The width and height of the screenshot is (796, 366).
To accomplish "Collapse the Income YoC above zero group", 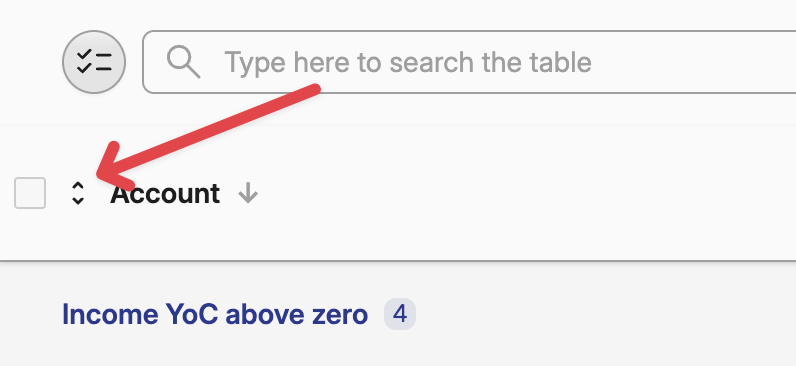I will tap(215, 314).
